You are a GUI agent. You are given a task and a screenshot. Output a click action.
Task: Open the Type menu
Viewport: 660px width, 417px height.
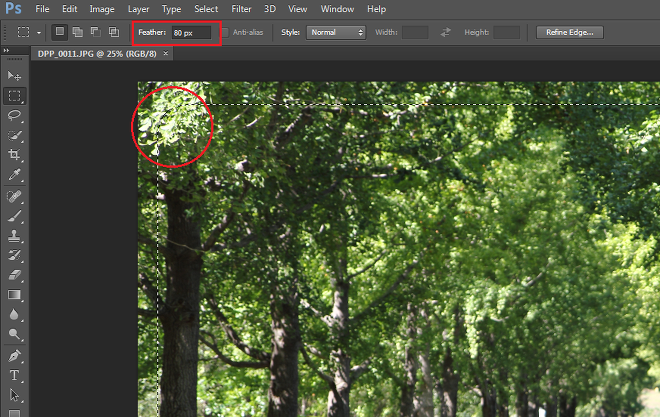pos(171,9)
